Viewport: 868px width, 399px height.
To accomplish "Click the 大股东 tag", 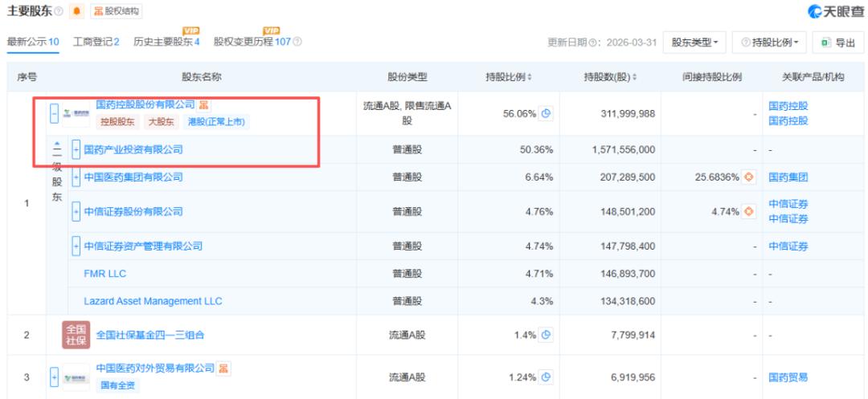I will coord(162,122).
